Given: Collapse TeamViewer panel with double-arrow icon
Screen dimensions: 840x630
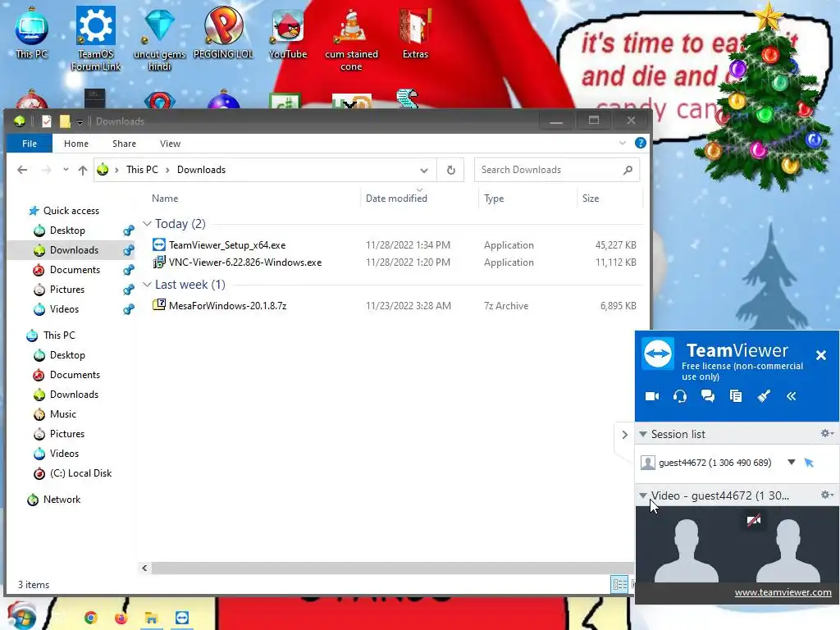Looking at the screenshot, I should pyautogui.click(x=792, y=396).
